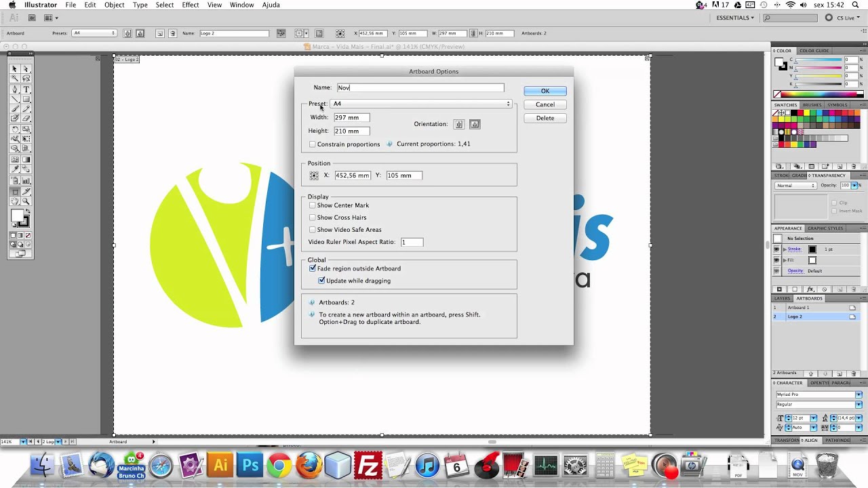Click Swap Fill and Stroke arrows
Image resolution: width=868 pixels, height=488 pixels.
pos(28,210)
